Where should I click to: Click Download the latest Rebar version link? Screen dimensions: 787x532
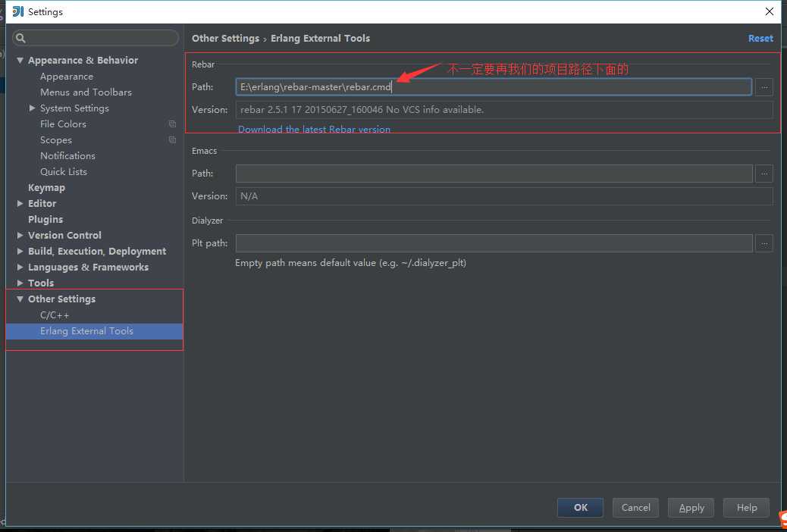point(314,129)
